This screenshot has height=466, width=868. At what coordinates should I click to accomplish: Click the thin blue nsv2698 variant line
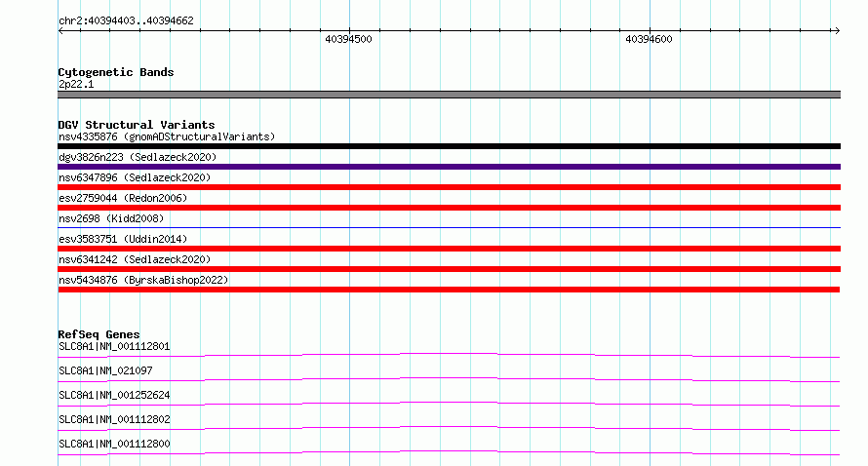point(449,227)
